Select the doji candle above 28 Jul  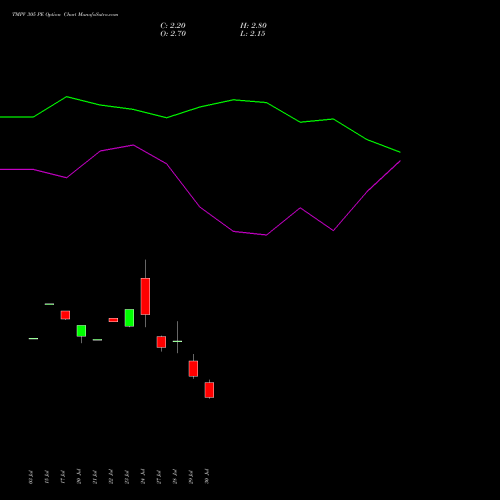pyautogui.click(x=177, y=341)
